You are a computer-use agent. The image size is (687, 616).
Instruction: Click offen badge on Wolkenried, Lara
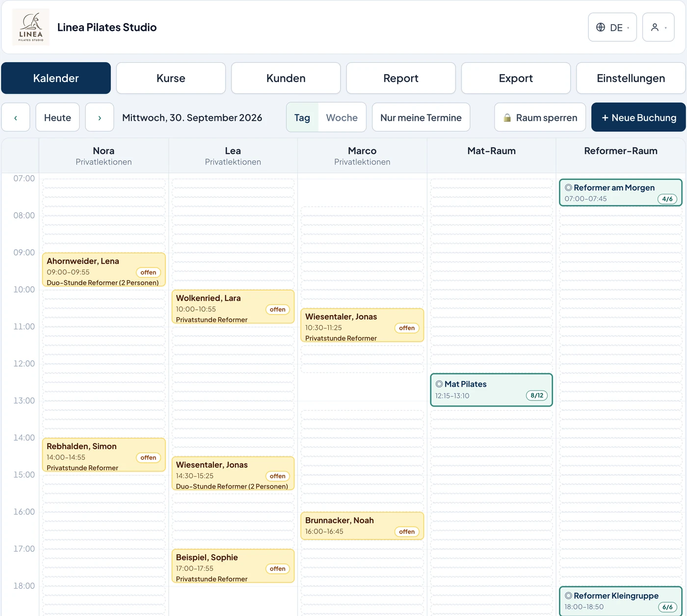click(277, 309)
